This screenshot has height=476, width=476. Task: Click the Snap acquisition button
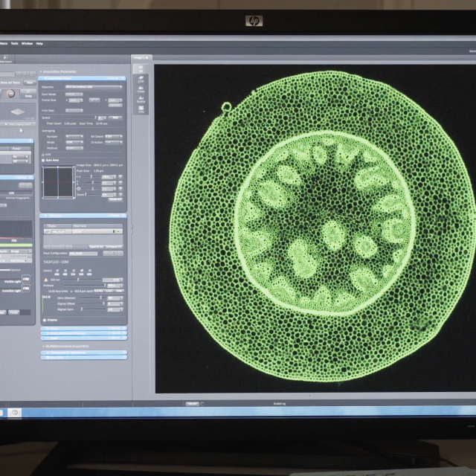28,94
